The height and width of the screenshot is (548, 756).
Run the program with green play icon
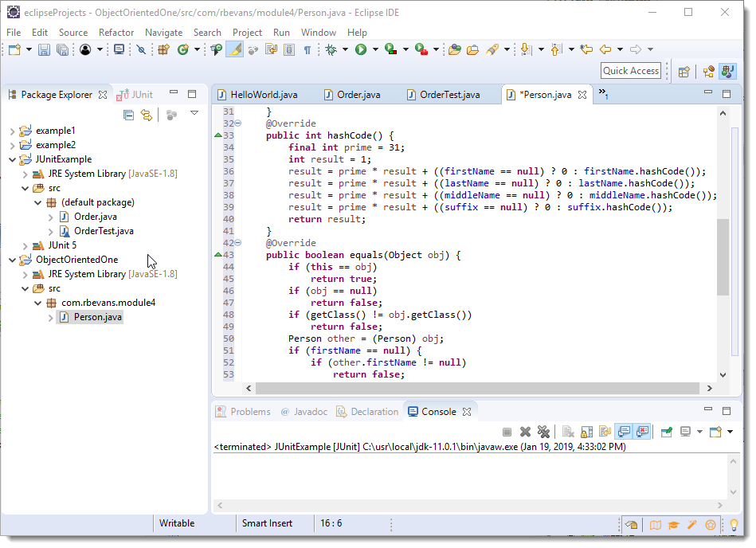pos(361,49)
